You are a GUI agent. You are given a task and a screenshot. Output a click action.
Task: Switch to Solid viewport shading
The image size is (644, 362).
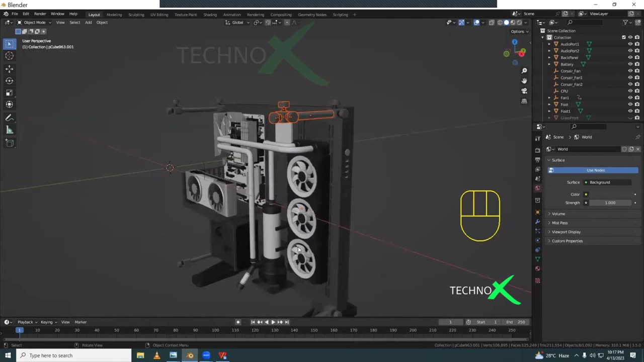[x=506, y=22]
